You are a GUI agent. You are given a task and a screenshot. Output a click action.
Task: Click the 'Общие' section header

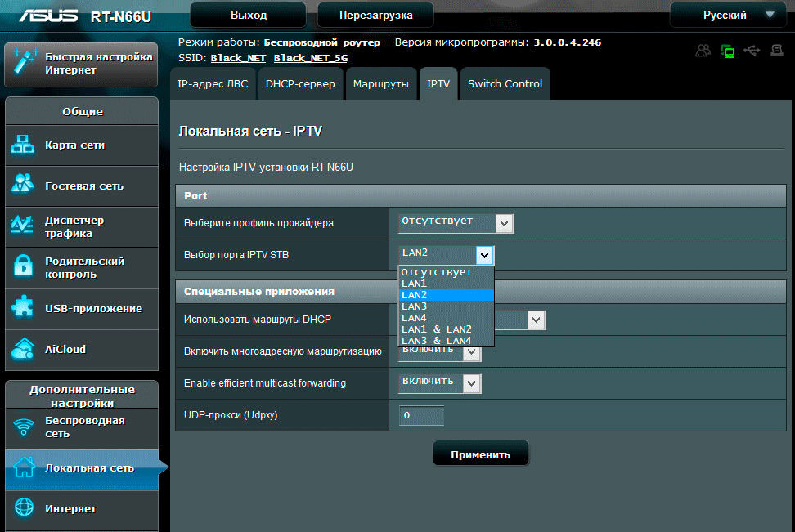pyautogui.click(x=82, y=111)
